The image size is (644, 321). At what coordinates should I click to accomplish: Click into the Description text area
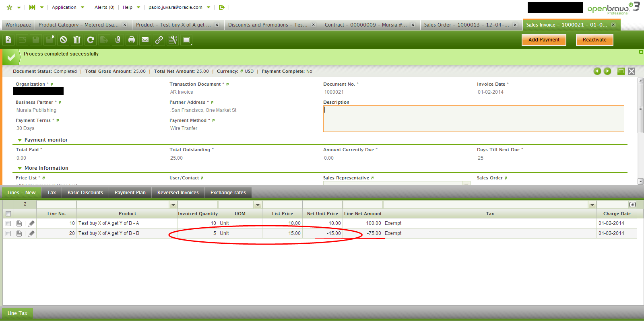(473, 119)
